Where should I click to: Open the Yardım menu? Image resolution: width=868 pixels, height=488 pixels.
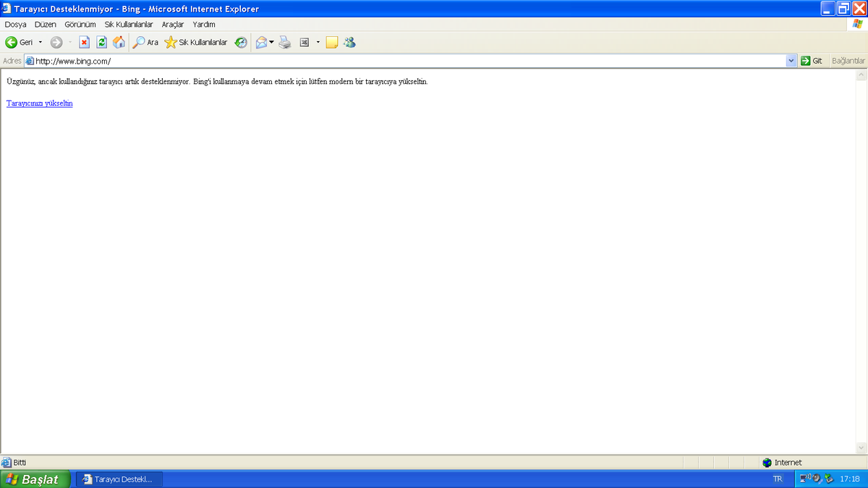(204, 24)
